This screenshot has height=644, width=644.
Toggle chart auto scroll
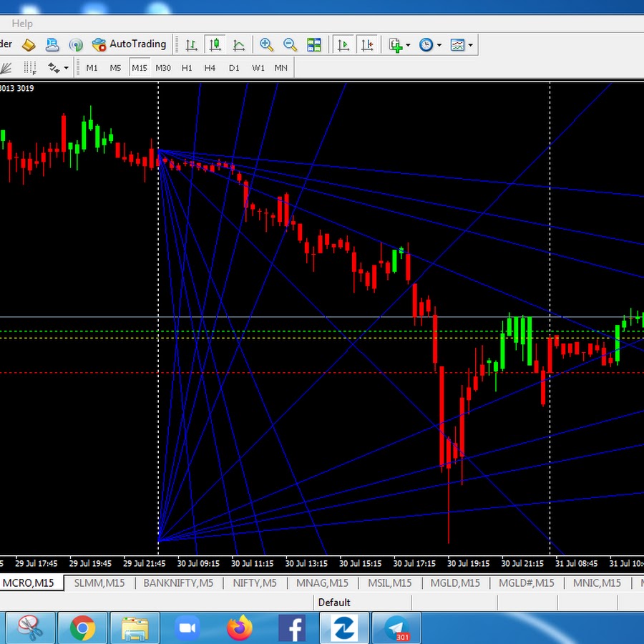(x=343, y=44)
